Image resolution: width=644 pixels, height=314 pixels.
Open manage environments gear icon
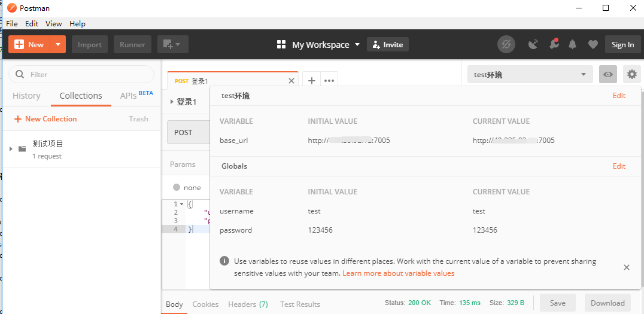631,74
